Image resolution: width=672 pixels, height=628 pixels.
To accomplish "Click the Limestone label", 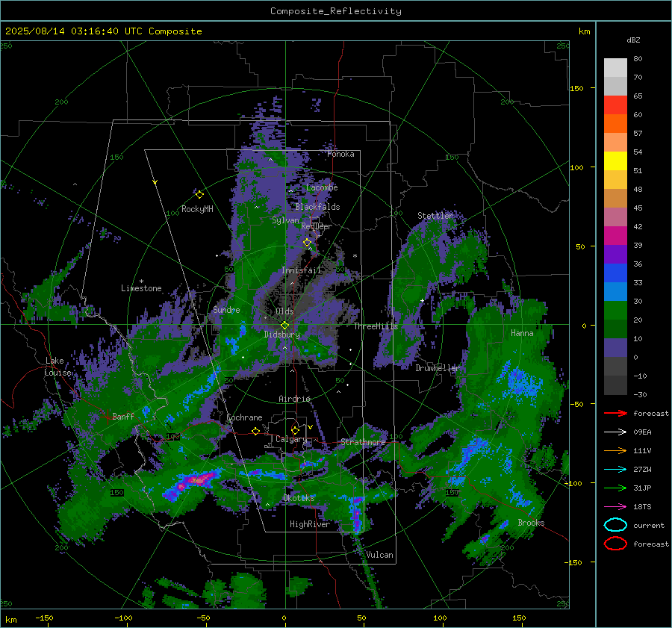I will pos(141,288).
